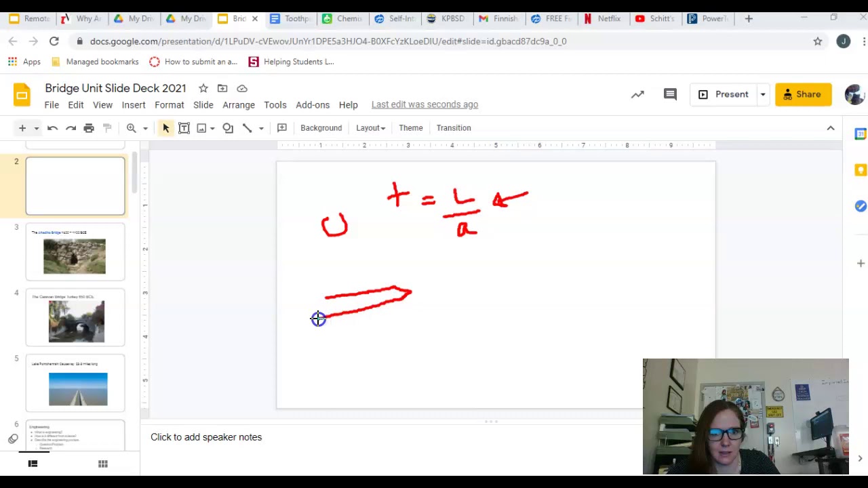Open the Help menu
This screenshot has height=488, width=868.
point(349,105)
